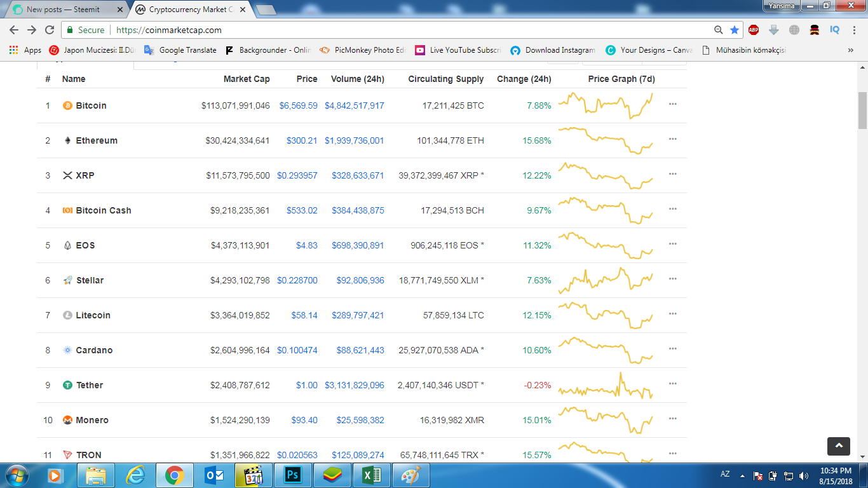
Task: Click Tether volume $3,131,829,096 link
Action: (x=355, y=385)
